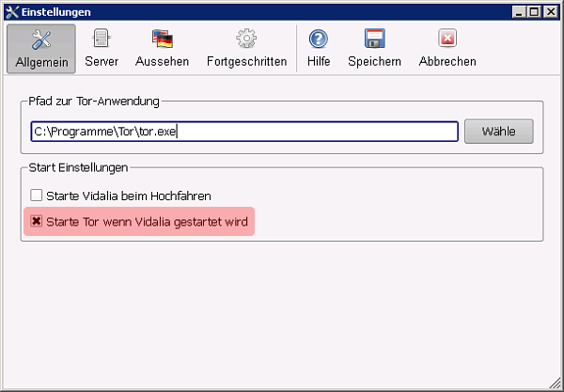
Task: Maximize the Einstellungen window
Action: pos(534,12)
